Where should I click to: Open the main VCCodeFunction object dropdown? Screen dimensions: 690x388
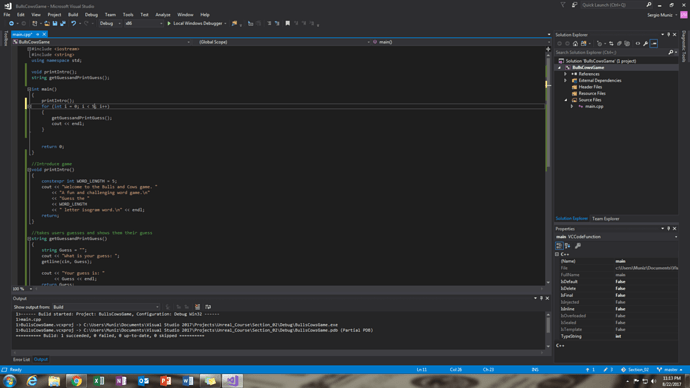pyautogui.click(x=616, y=237)
